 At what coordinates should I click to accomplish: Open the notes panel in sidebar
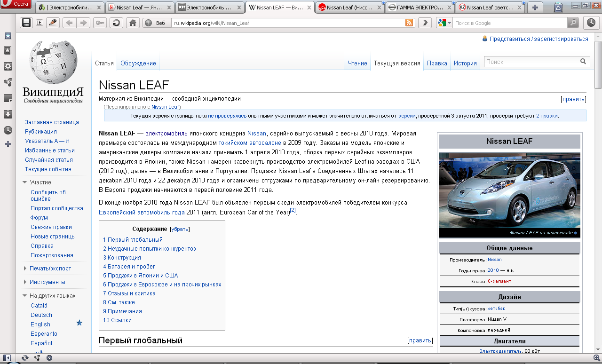pyautogui.click(x=8, y=98)
